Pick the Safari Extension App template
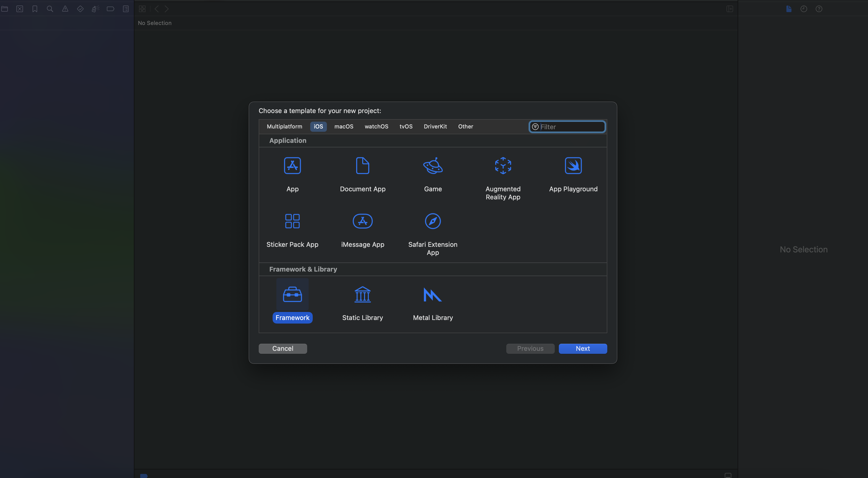Image resolution: width=868 pixels, height=478 pixels. tap(433, 234)
